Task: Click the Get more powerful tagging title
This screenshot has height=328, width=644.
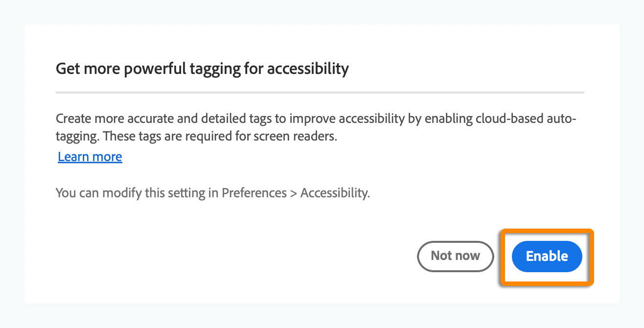Action: (x=202, y=69)
